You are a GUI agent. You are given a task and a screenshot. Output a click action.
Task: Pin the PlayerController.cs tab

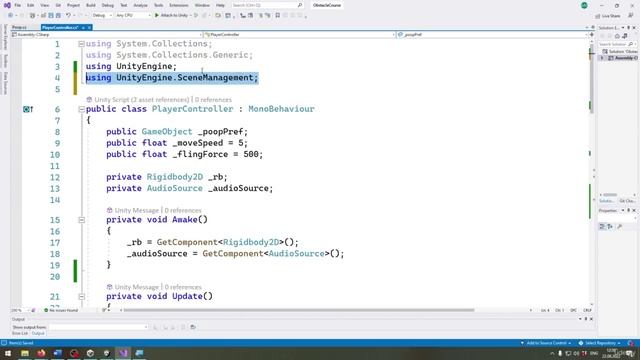click(x=83, y=27)
